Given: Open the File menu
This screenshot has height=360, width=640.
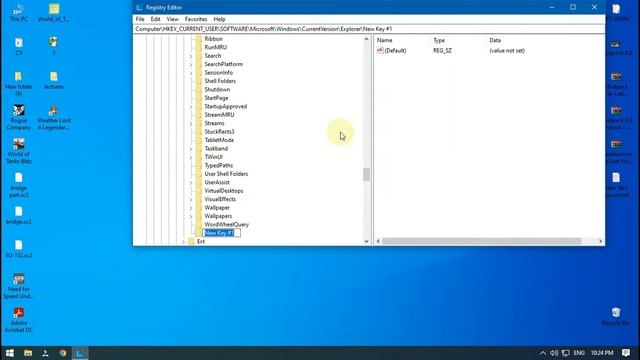Looking at the screenshot, I should click(140, 19).
